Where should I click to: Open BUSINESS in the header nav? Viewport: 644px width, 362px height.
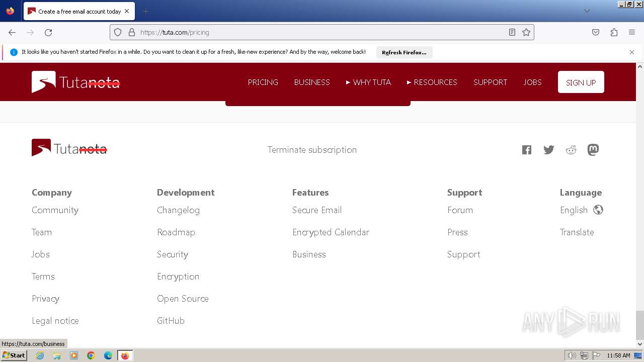312,82
